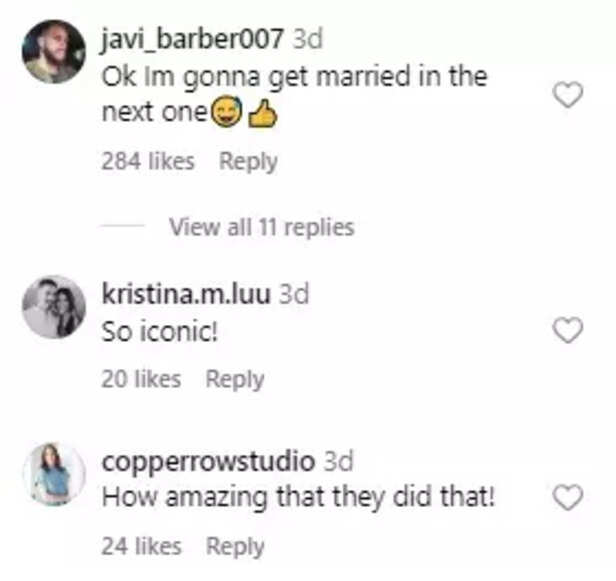Viewport: 616px width, 581px height.
Task: Open javi_barber007's profile picture
Action: [x=54, y=51]
